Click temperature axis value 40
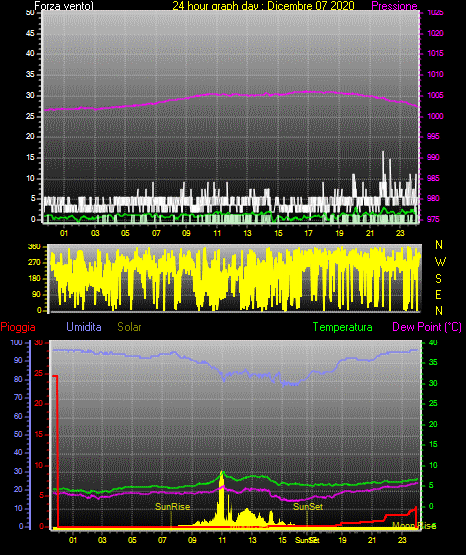This screenshot has width=466, height=555. point(433,343)
